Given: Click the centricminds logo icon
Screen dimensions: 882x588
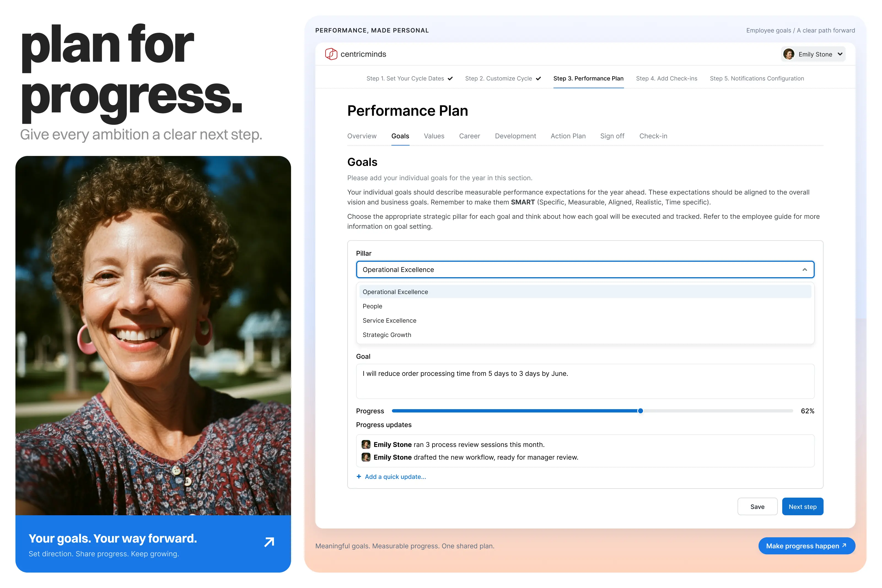Looking at the screenshot, I should coord(331,54).
